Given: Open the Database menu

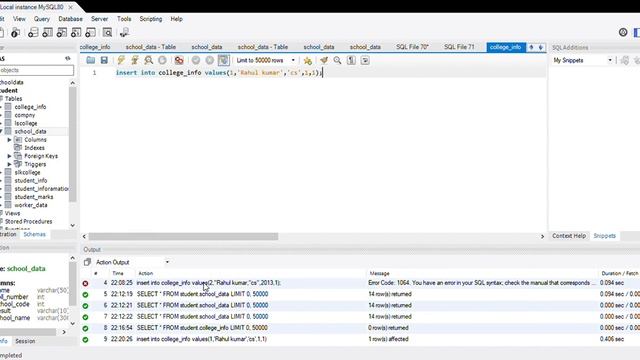Looking at the screenshot, I should pyautogui.click(x=70, y=19).
